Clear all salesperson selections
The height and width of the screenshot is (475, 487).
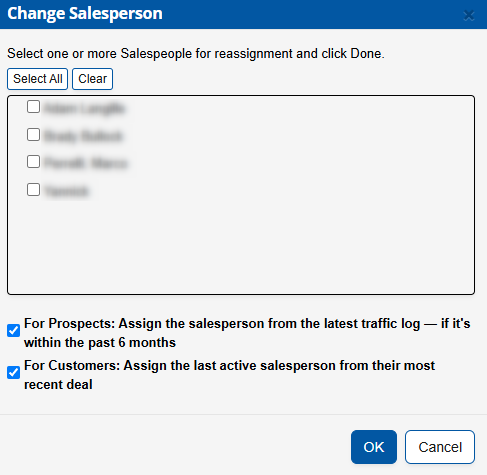coord(92,79)
